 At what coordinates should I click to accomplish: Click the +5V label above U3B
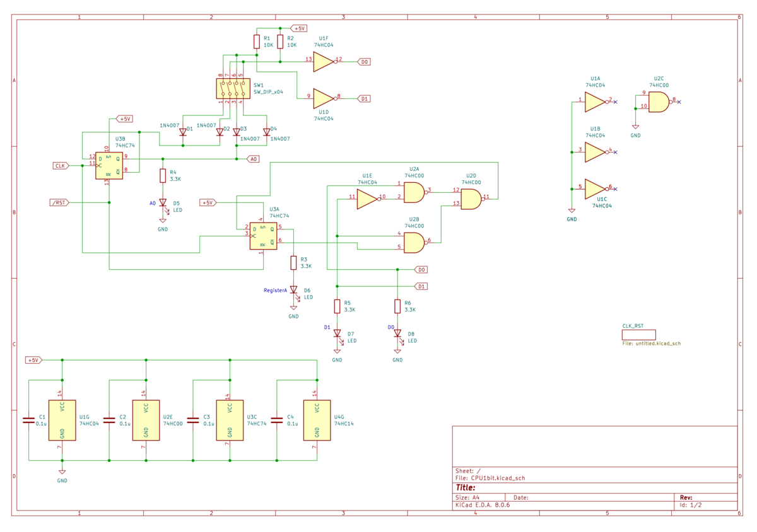pyautogui.click(x=124, y=119)
